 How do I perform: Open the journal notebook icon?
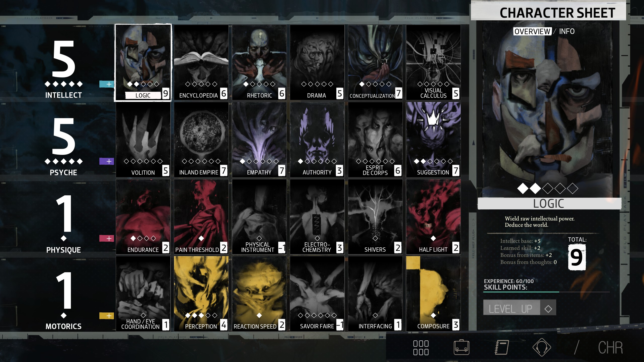pyautogui.click(x=502, y=347)
